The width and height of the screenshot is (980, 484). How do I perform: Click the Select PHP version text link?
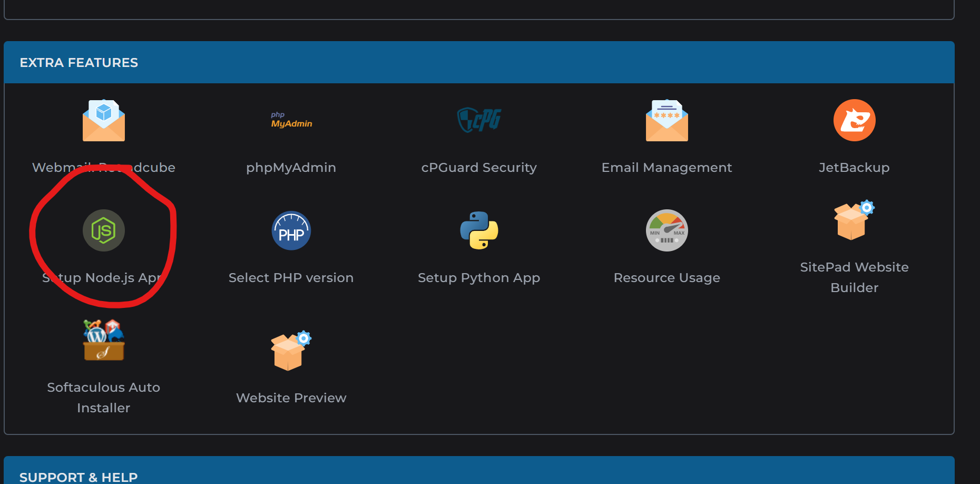tap(291, 278)
